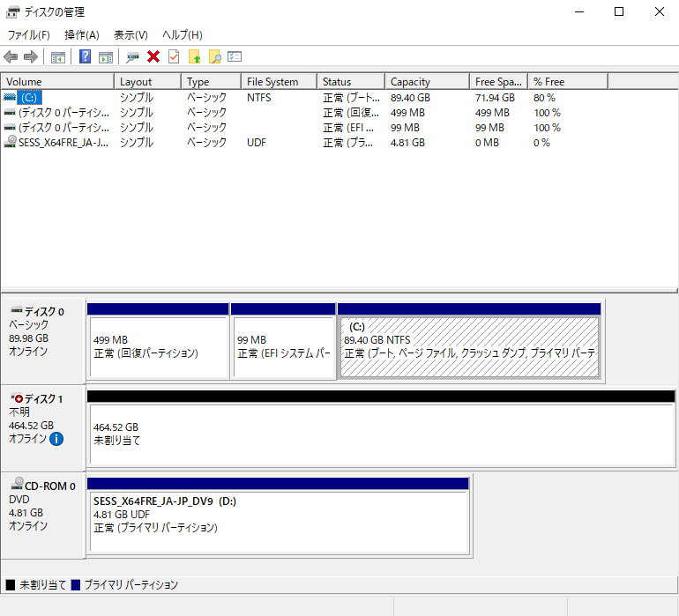Select 99 MB EFI system partition block
Viewport: 679px width, 616px height.
283,342
